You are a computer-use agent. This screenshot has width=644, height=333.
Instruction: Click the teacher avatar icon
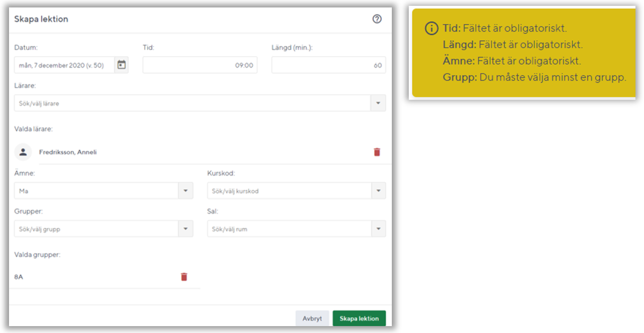pyautogui.click(x=23, y=152)
